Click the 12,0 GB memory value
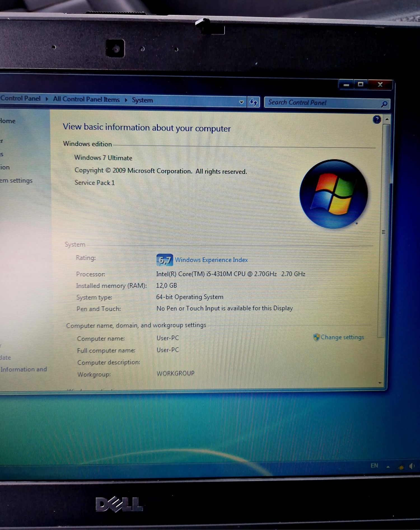 tap(167, 285)
